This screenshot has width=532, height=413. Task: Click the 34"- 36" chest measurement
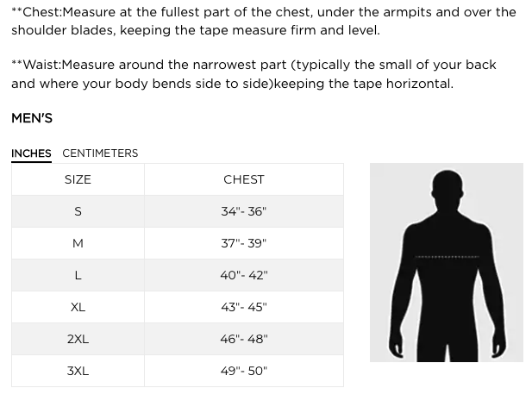[243, 211]
